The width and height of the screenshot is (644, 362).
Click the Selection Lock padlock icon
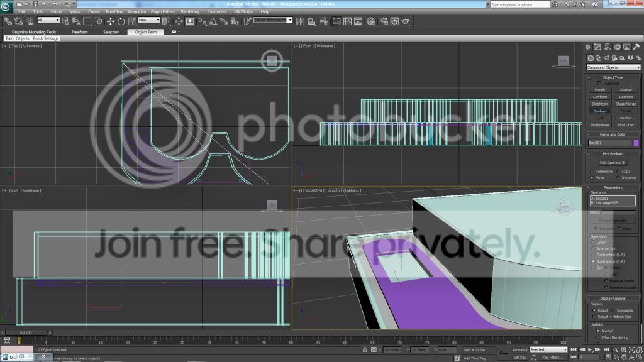(x=365, y=349)
